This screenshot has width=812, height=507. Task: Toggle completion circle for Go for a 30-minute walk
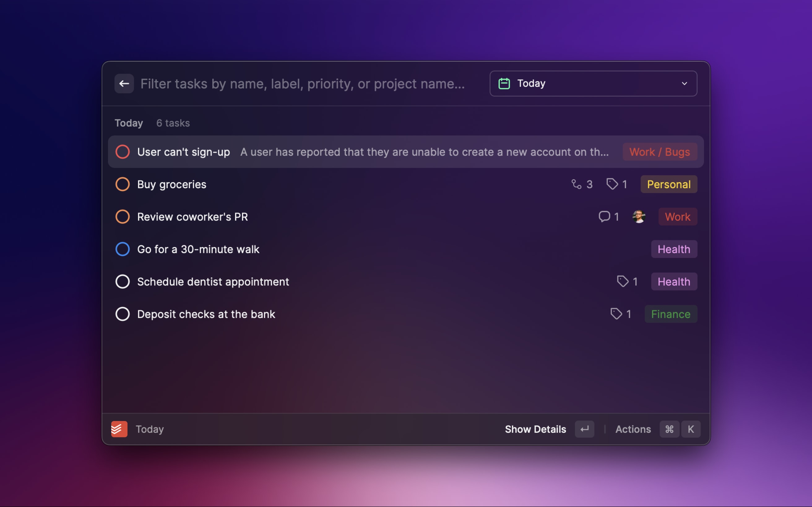pos(122,249)
